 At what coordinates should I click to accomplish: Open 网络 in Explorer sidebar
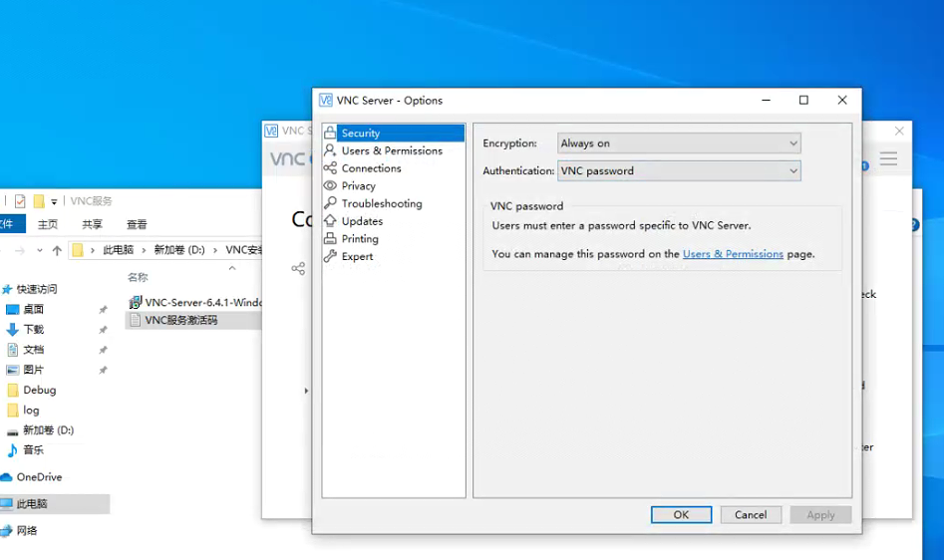pyautogui.click(x=27, y=530)
